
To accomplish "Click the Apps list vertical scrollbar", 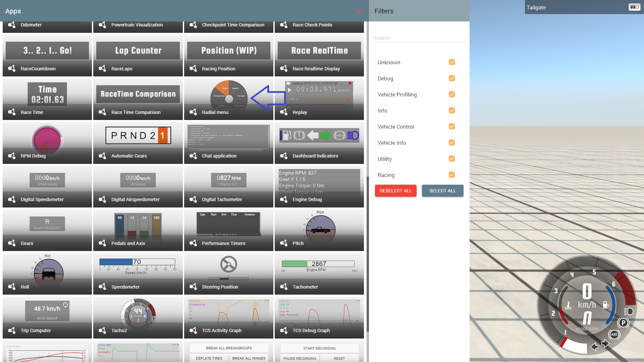I will pos(368,253).
